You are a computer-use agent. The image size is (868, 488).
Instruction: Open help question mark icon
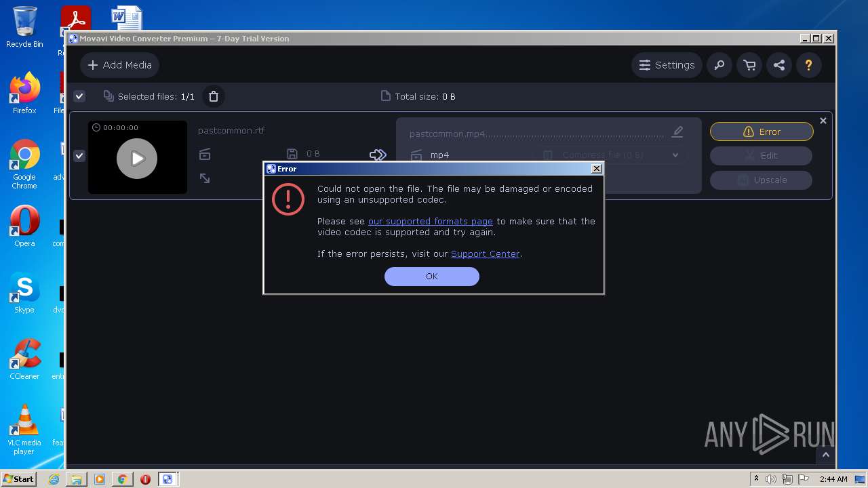click(808, 65)
